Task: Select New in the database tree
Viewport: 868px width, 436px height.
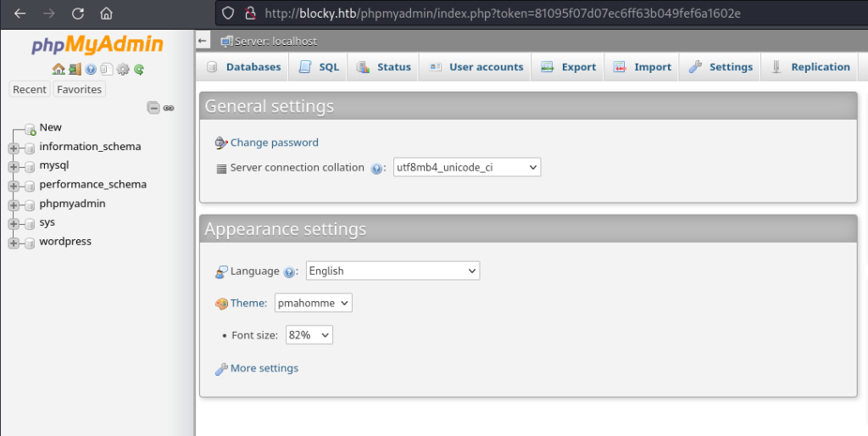Action: 50,127
